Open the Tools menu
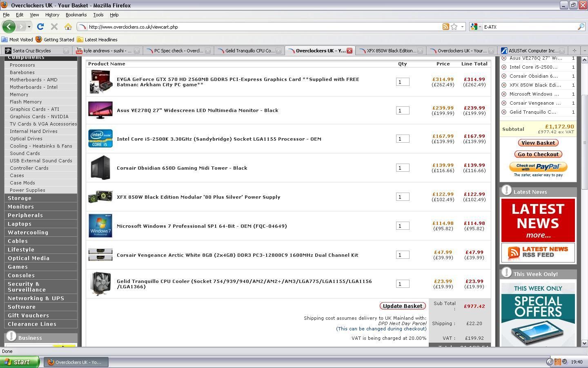This screenshot has width=588, height=368. pyautogui.click(x=98, y=15)
